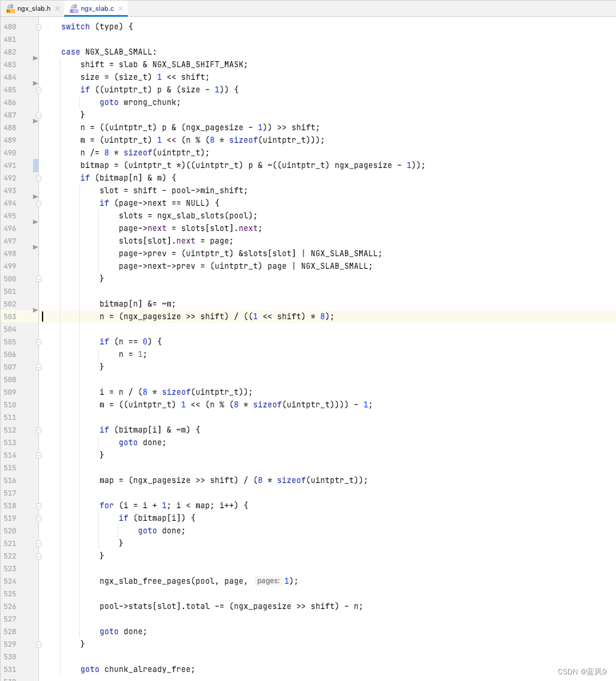
Task: Click the gutter arrow next to line 497
Action: click(34, 247)
